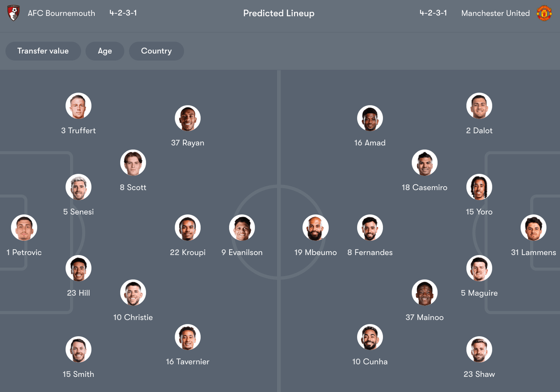The width and height of the screenshot is (560, 392).
Task: Click Maguire's player avatar
Action: [479, 268]
